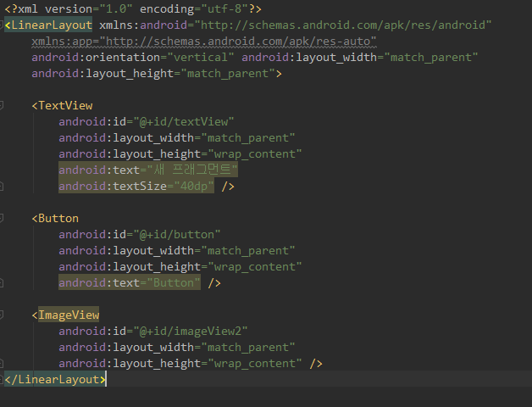Place cursor on the <?xml declaration
The image size is (532, 407).
[21, 8]
